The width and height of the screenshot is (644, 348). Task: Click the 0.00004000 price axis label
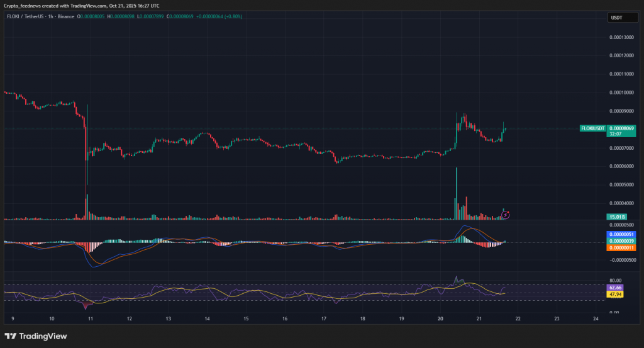621,203
